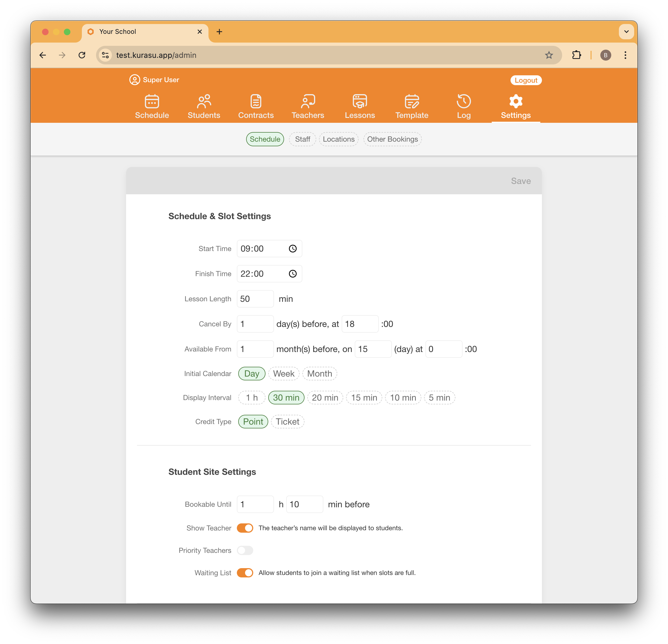
Task: Select Week as initial calendar view
Action: point(284,374)
